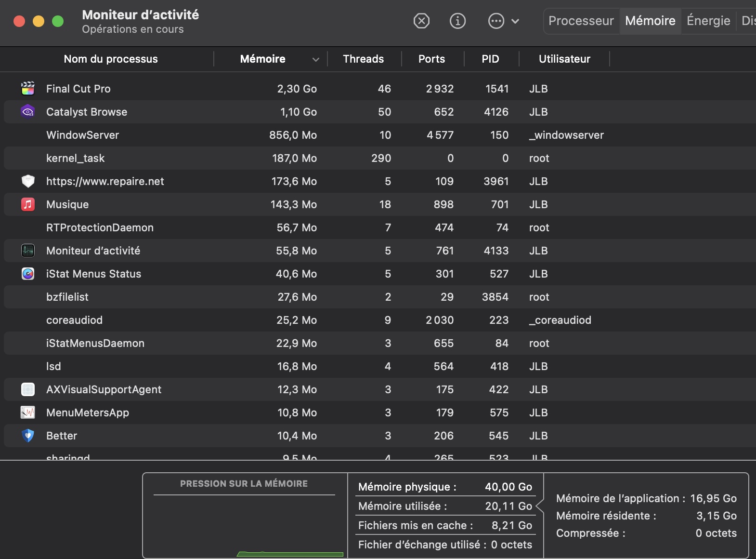Click the 2,30 Go memory value
The height and width of the screenshot is (559, 756).
click(297, 89)
